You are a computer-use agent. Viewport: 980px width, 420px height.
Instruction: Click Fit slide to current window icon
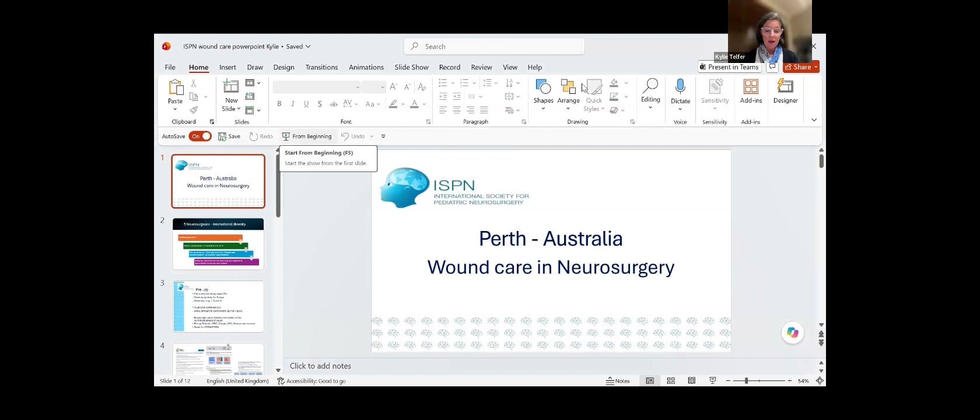coord(820,381)
